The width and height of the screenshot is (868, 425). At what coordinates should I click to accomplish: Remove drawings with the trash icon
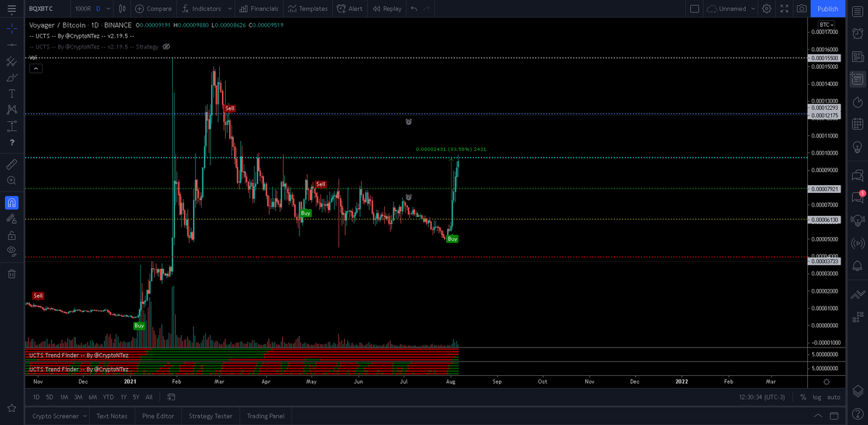[12, 273]
